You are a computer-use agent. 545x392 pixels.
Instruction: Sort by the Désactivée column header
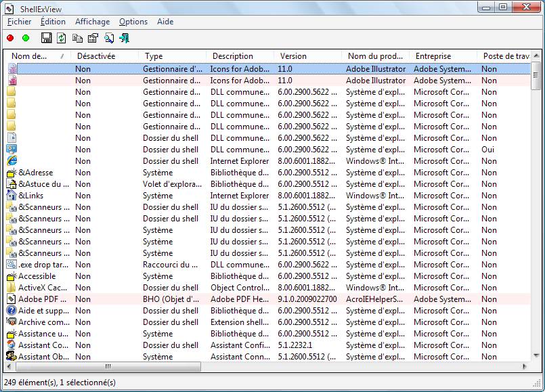point(104,56)
